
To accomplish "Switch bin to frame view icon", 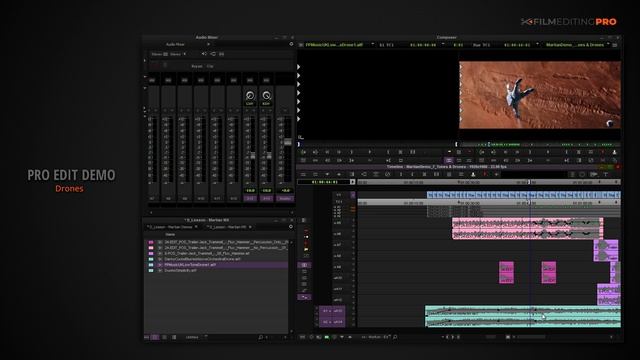I will (x=164, y=337).
